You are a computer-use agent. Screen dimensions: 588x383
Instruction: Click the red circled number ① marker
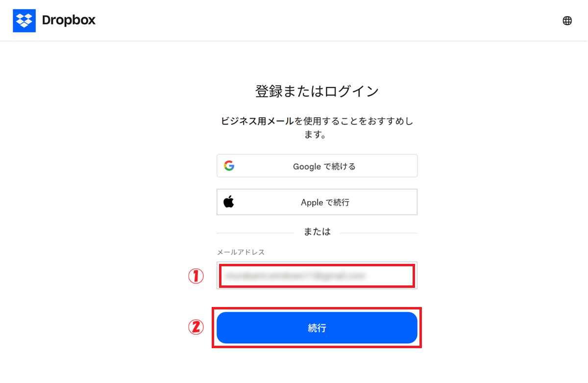196,276
